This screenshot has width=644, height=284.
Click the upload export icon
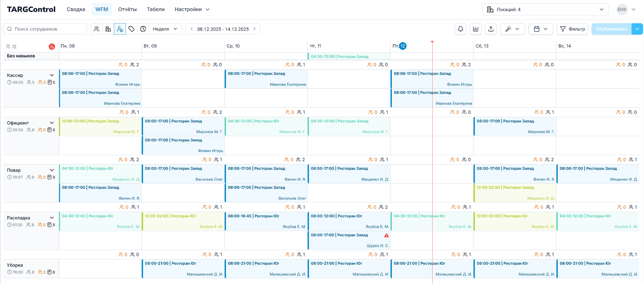tap(491, 29)
